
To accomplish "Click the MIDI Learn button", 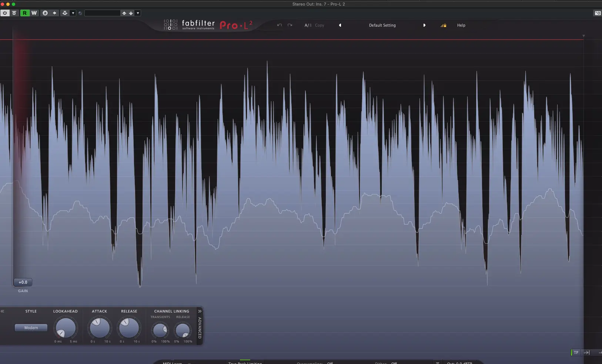I will (172, 363).
